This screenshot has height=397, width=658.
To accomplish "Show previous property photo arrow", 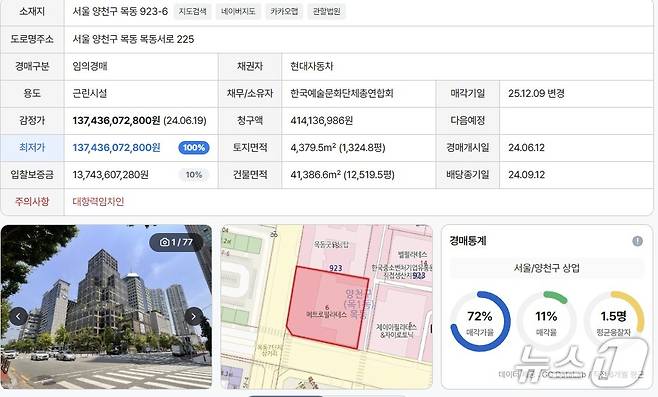I will pyautogui.click(x=18, y=316).
